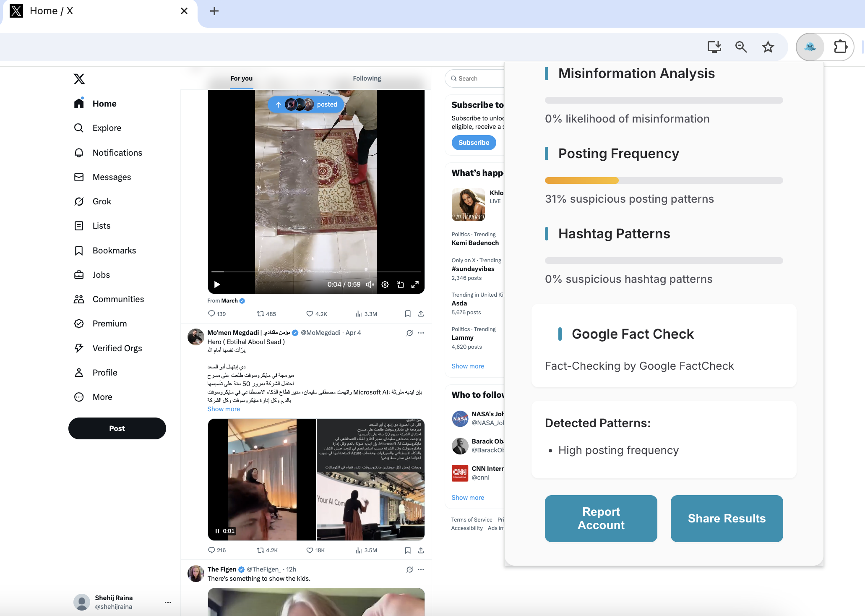Open the misinformation detector extension icon
Screen dimensions: 865x616
[810, 47]
